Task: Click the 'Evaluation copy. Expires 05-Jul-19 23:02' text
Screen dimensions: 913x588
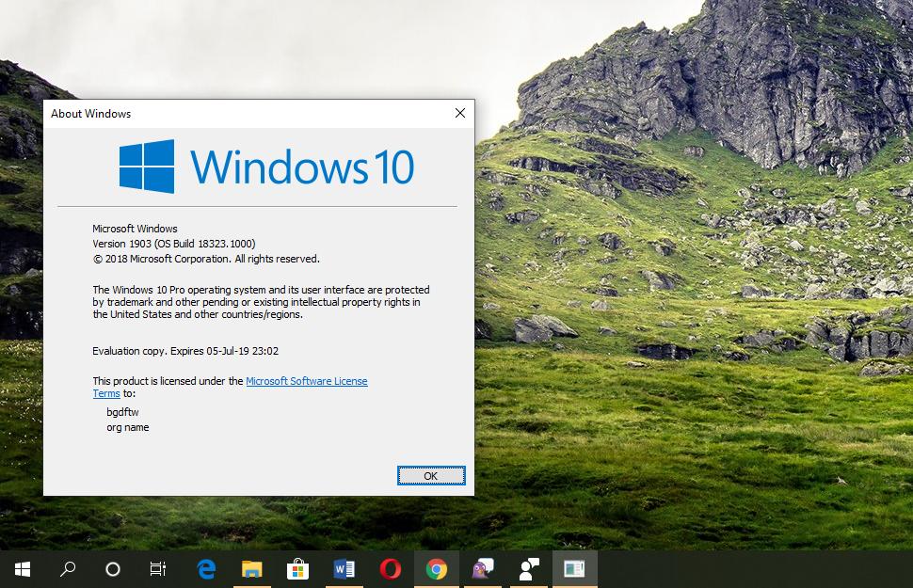Action: 185,351
